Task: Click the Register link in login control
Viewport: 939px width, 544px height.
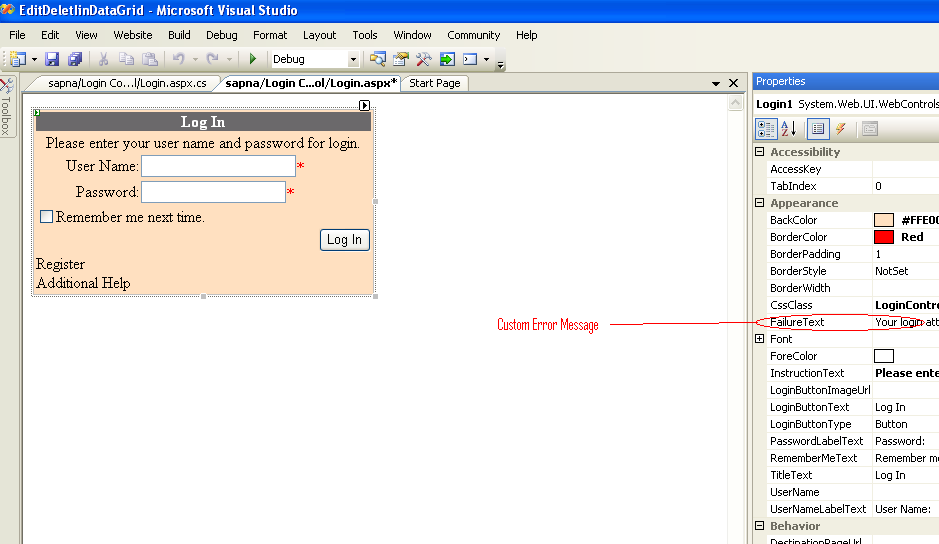Action: [60, 264]
